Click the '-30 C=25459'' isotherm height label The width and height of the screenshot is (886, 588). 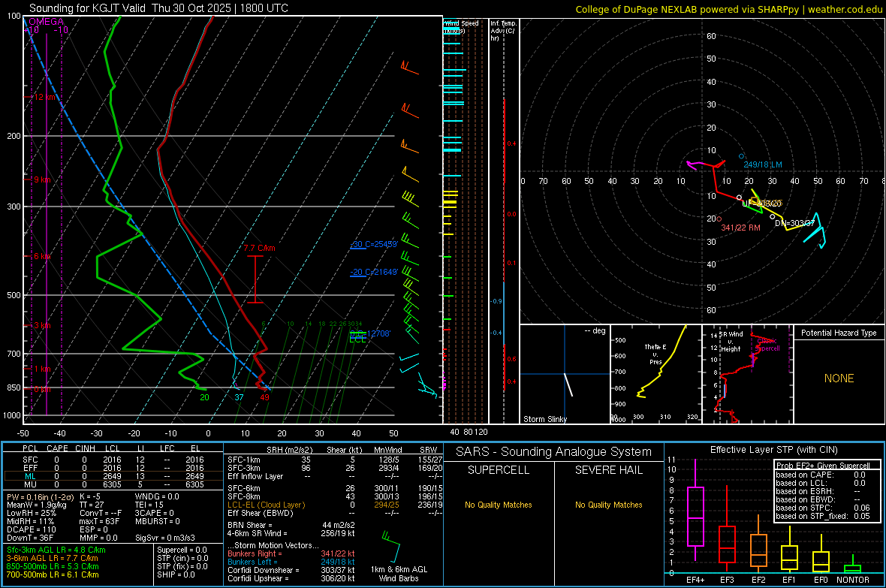[x=374, y=244]
